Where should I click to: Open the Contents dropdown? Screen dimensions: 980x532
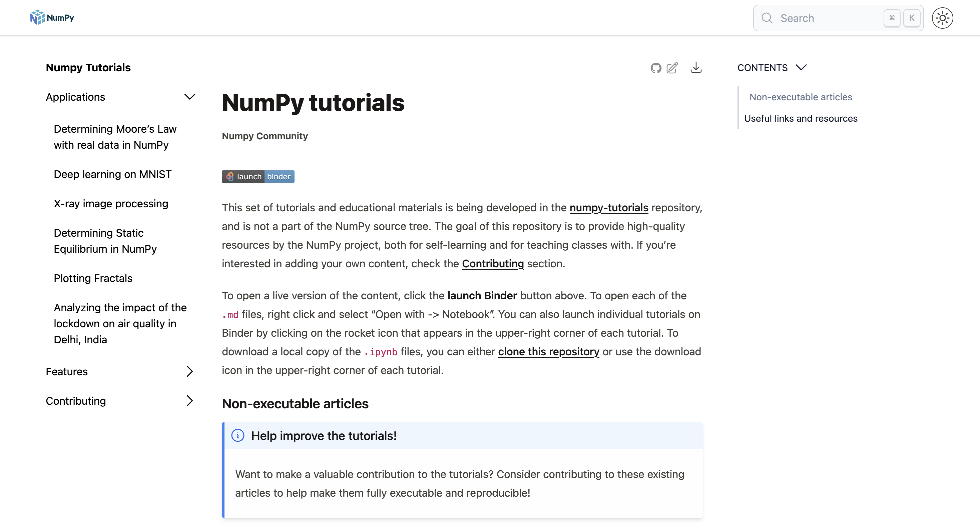pyautogui.click(x=772, y=68)
